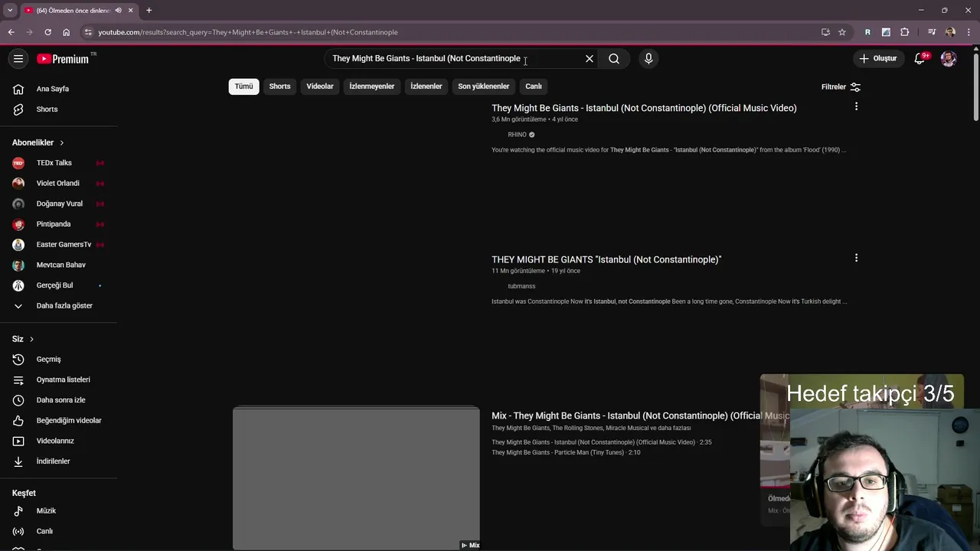Open the R extension icon
980x551 pixels.
click(x=867, y=32)
